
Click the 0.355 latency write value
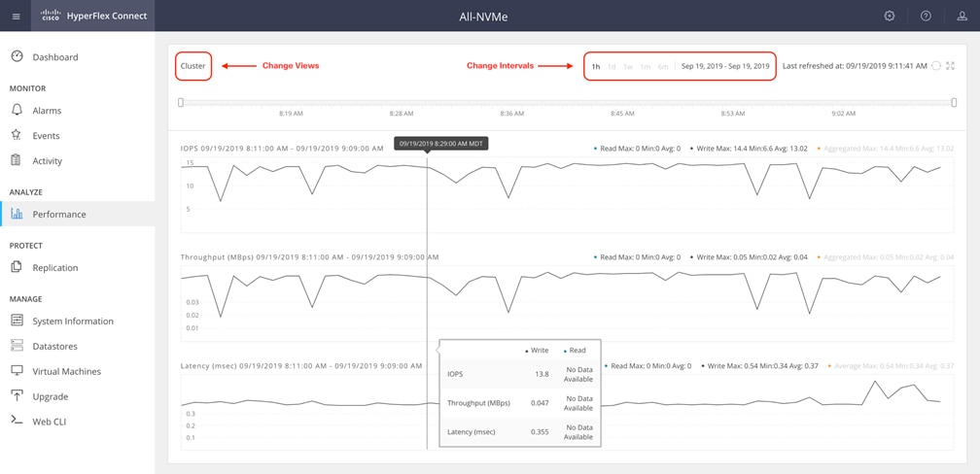pos(540,431)
